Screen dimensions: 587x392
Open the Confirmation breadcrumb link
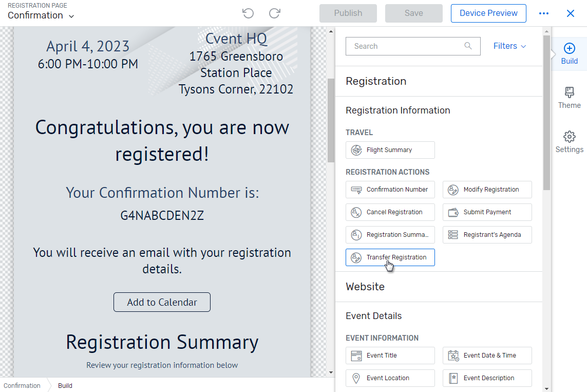(x=22, y=385)
